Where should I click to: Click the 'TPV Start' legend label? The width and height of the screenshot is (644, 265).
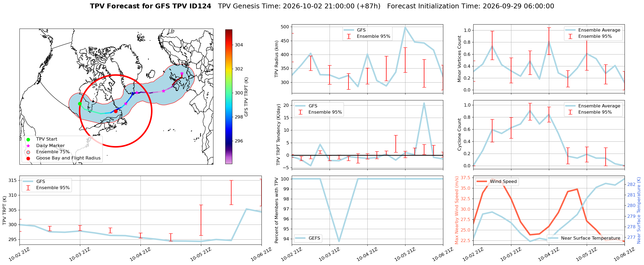click(x=47, y=139)
